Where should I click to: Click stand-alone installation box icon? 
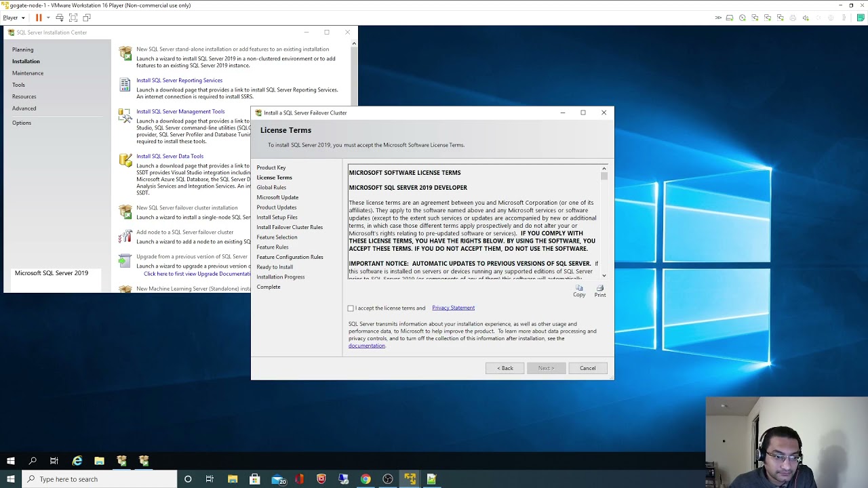[125, 53]
